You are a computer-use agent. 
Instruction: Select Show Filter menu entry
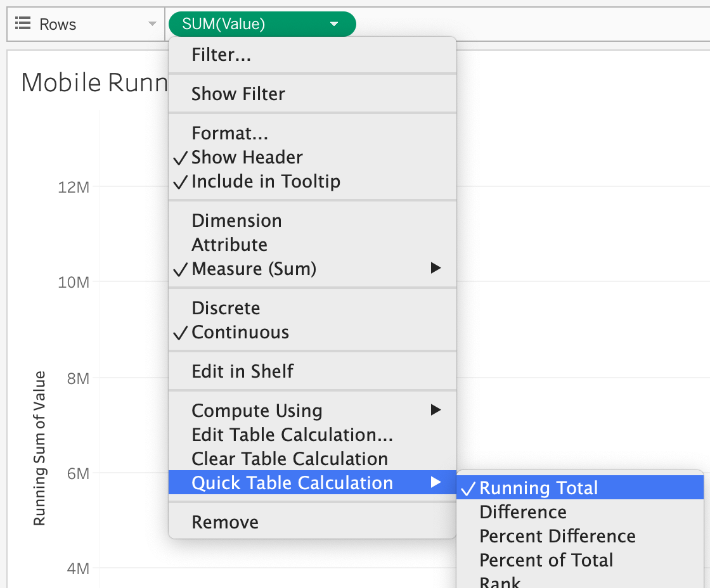pyautogui.click(x=312, y=94)
